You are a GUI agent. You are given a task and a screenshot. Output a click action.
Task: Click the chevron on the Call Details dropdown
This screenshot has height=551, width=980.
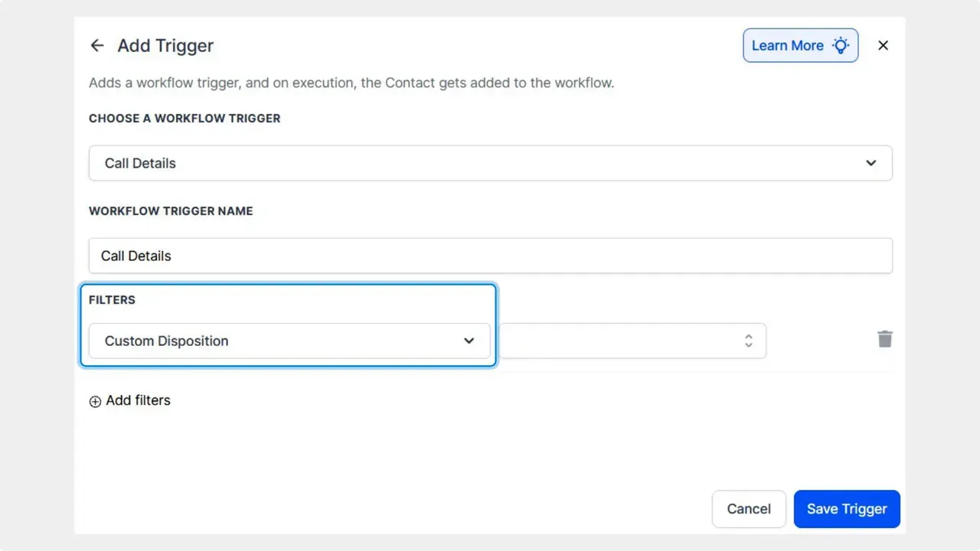(871, 163)
